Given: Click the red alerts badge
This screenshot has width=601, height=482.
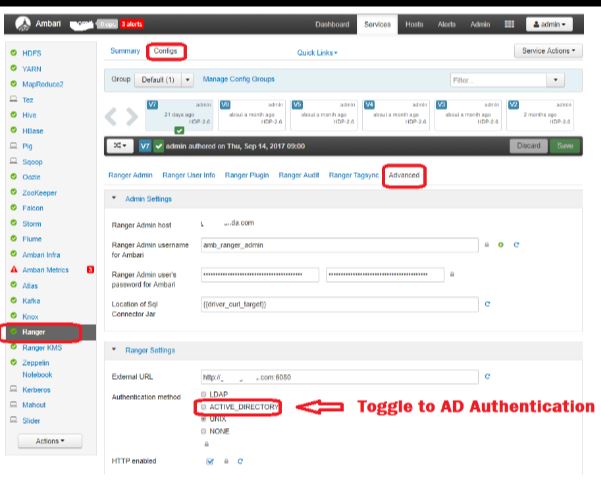Looking at the screenshot, I should (132, 24).
